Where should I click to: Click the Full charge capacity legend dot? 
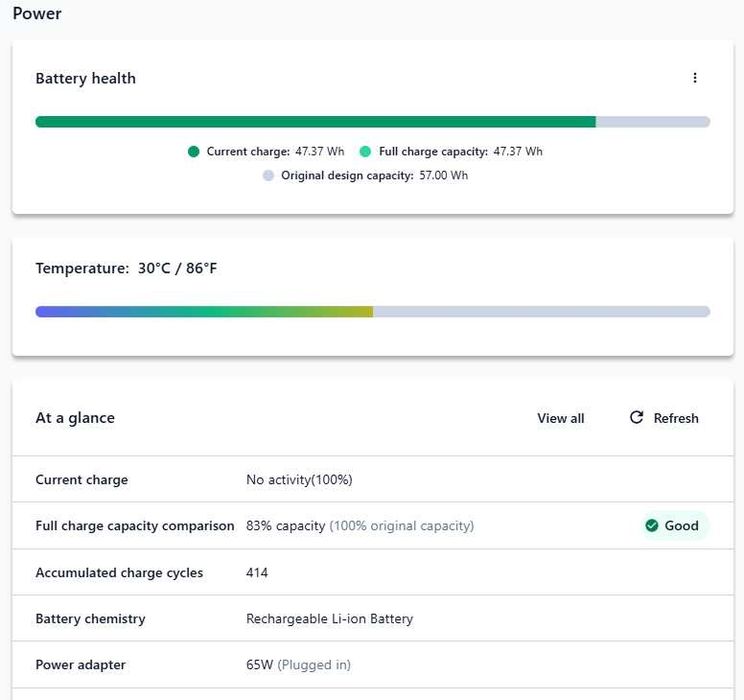[x=366, y=152]
